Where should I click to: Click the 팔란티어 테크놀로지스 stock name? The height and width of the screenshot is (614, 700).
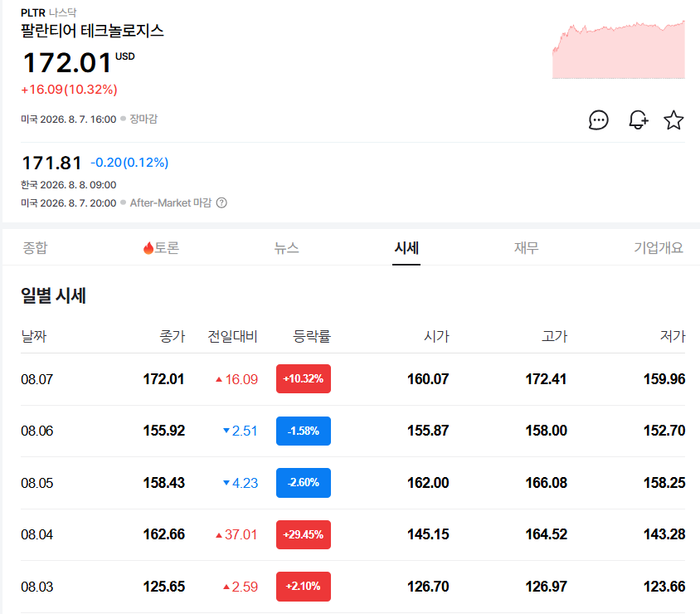pos(92,31)
